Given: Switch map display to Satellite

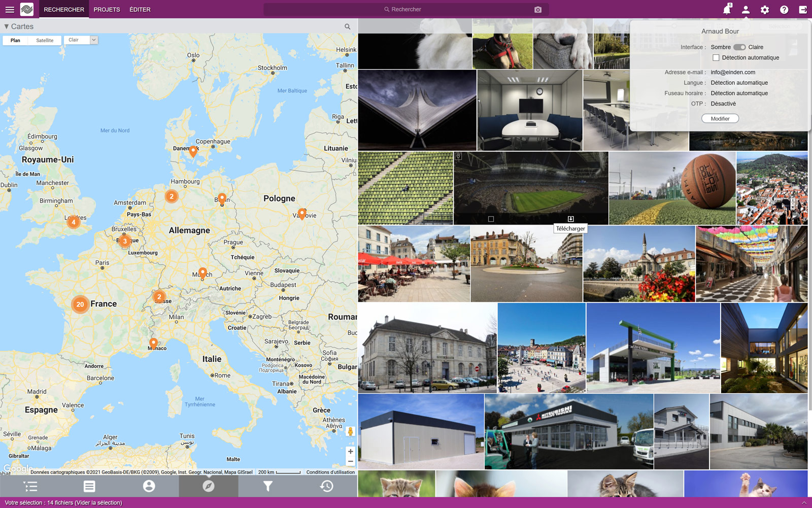Looking at the screenshot, I should pos(45,40).
